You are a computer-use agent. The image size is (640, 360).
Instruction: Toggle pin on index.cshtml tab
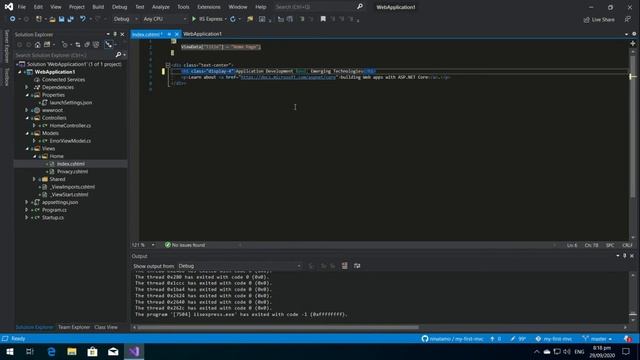(x=169, y=34)
